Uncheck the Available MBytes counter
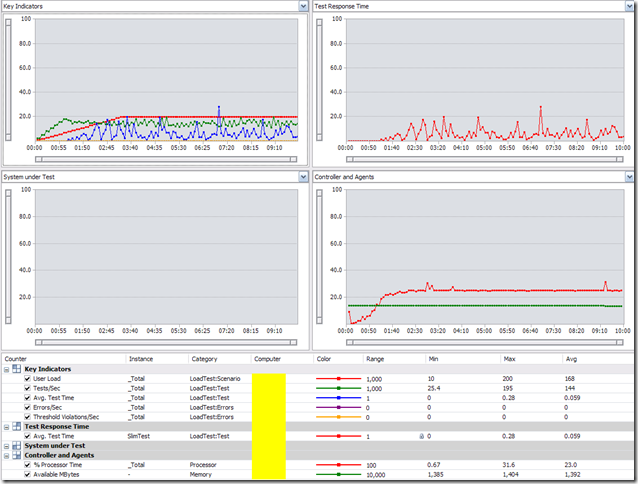 (x=27, y=475)
